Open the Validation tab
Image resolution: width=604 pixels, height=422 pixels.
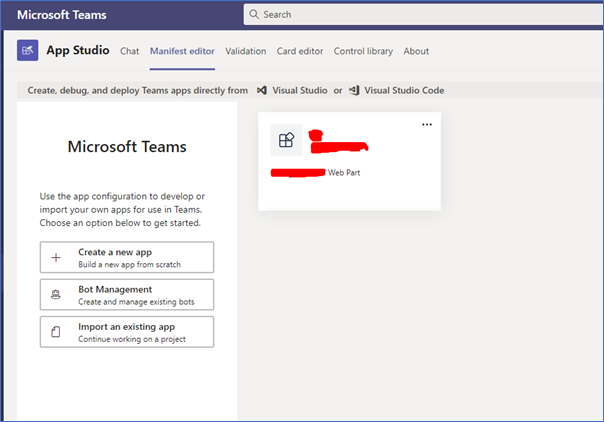tap(245, 51)
